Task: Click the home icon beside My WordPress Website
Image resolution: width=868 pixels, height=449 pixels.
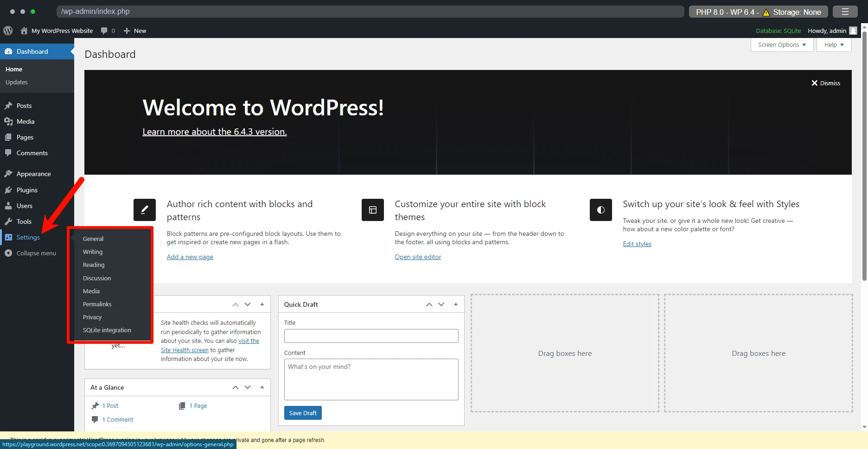Action: pyautogui.click(x=24, y=31)
